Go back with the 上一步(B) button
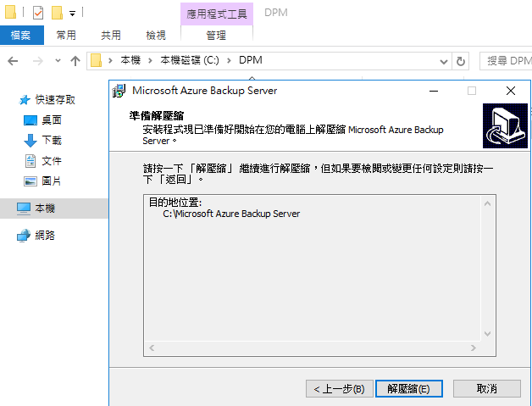Image resolution: width=532 pixels, height=406 pixels. (340, 388)
